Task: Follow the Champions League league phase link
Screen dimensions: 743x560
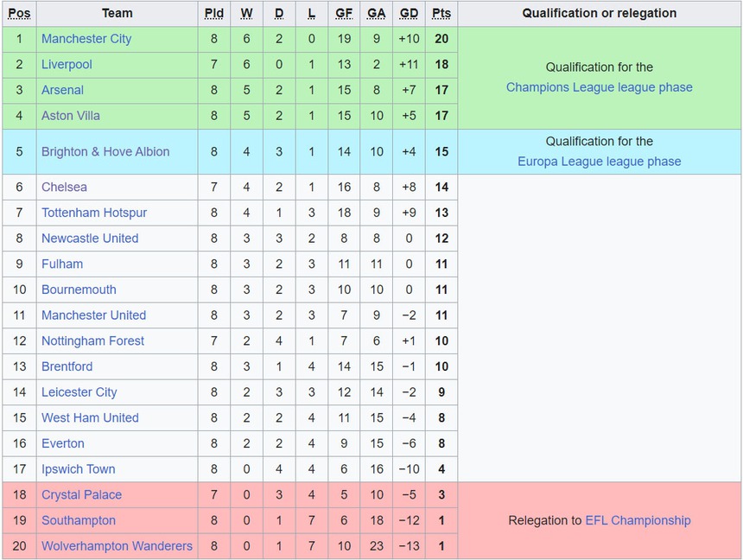Action: (599, 87)
